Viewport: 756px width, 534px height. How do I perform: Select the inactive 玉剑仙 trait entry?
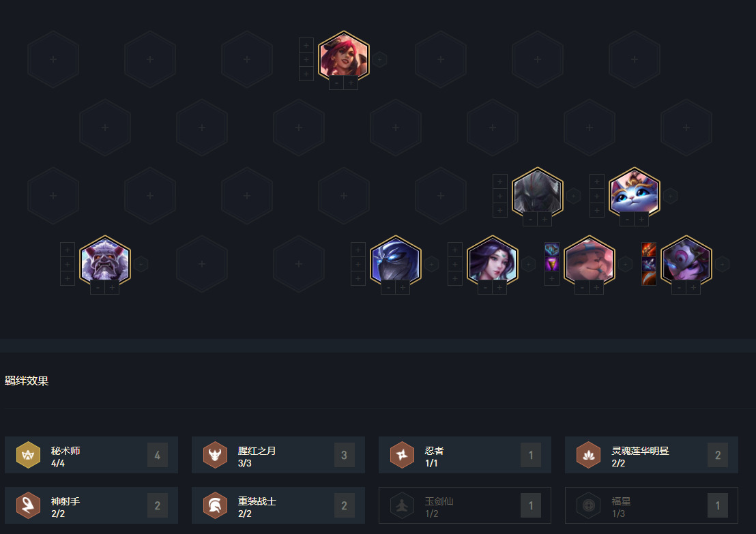(x=465, y=505)
